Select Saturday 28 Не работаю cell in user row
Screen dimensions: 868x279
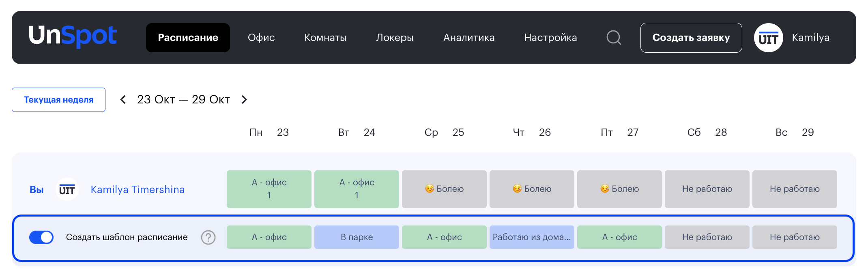pyautogui.click(x=707, y=189)
